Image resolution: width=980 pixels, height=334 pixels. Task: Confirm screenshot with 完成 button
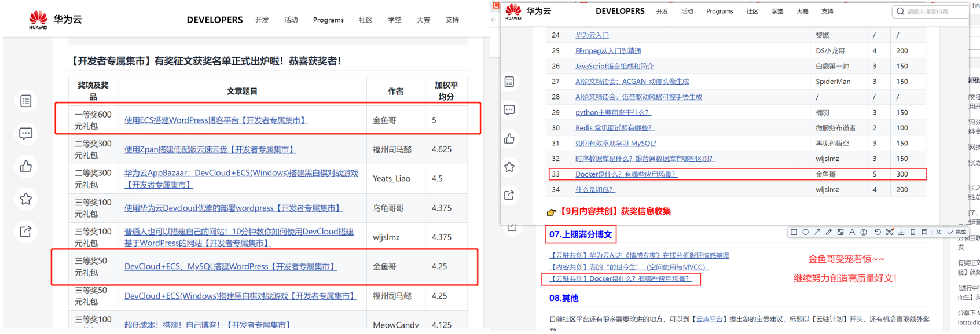pyautogui.click(x=956, y=232)
